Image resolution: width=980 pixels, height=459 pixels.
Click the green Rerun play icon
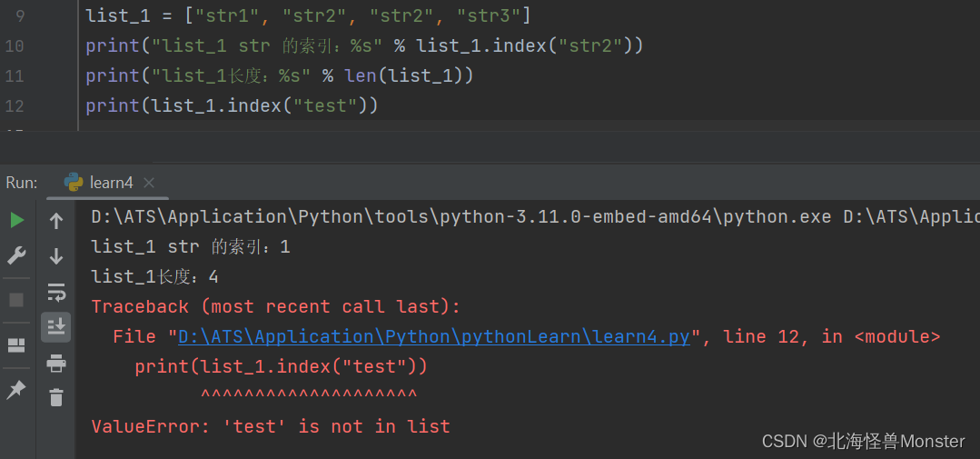[x=17, y=220]
